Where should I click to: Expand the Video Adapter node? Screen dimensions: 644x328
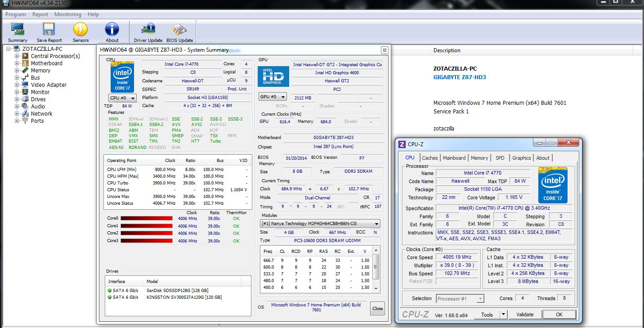point(17,85)
